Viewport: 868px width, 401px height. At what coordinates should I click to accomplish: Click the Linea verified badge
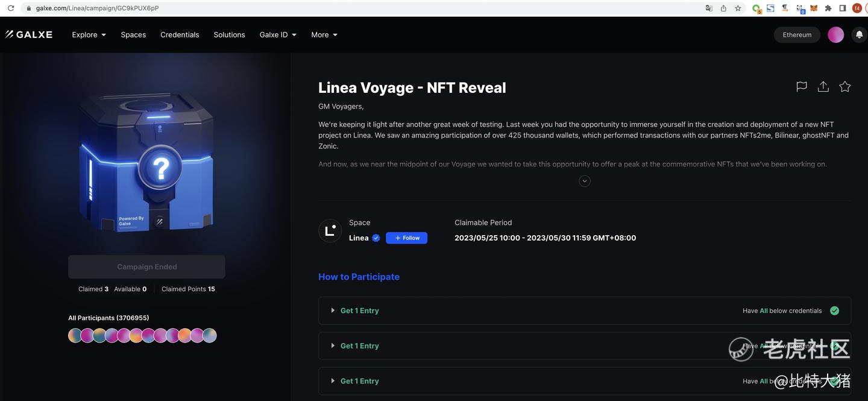pyautogui.click(x=376, y=238)
